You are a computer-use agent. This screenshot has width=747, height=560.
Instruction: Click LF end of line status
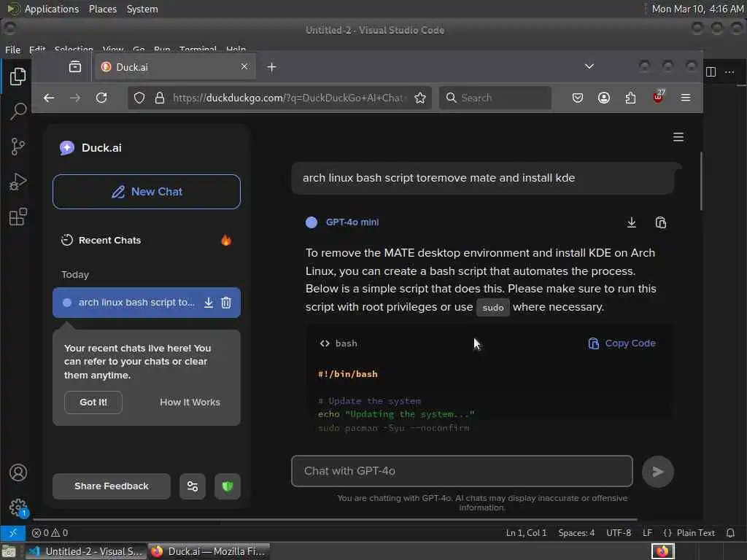click(x=647, y=533)
